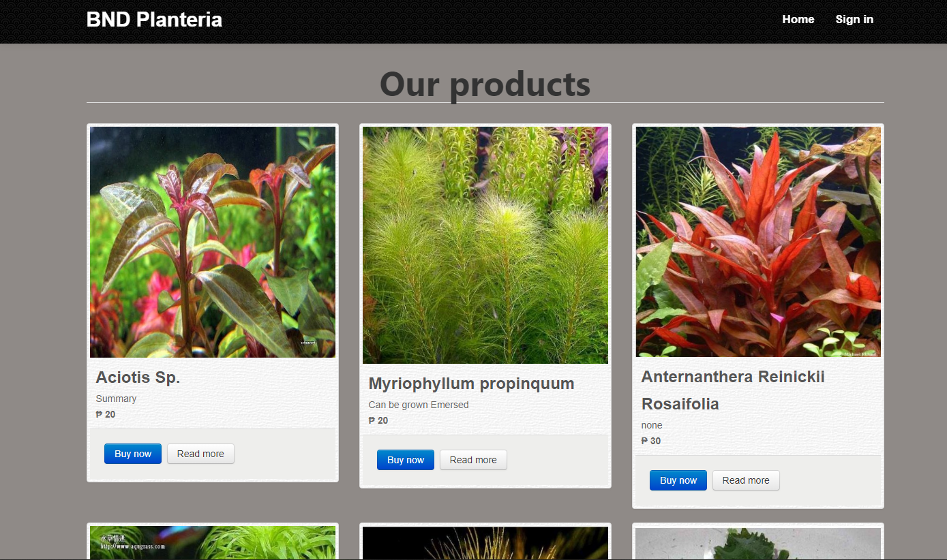Image resolution: width=947 pixels, height=560 pixels.
Task: Click the Myriophyllum propinquum product photo
Action: pyautogui.click(x=485, y=245)
